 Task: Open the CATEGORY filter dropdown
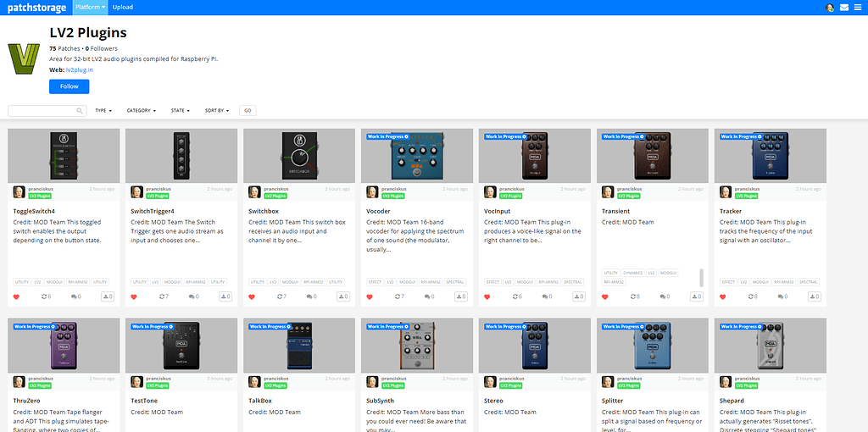(141, 111)
